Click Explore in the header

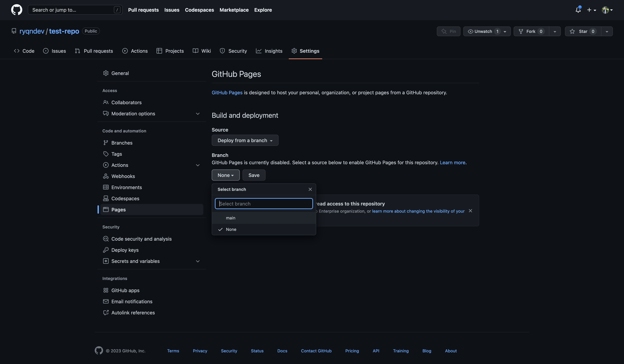click(263, 10)
